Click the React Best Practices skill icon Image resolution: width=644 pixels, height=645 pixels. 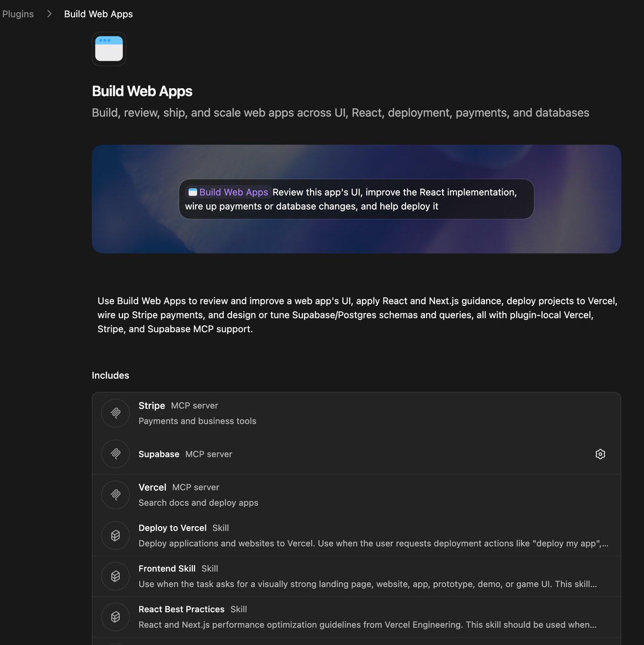pyautogui.click(x=115, y=617)
